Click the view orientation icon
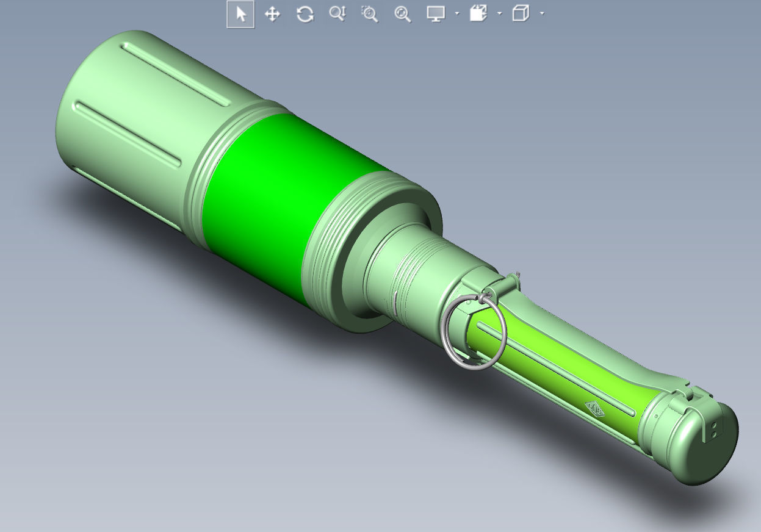The image size is (761, 532). coord(478,14)
